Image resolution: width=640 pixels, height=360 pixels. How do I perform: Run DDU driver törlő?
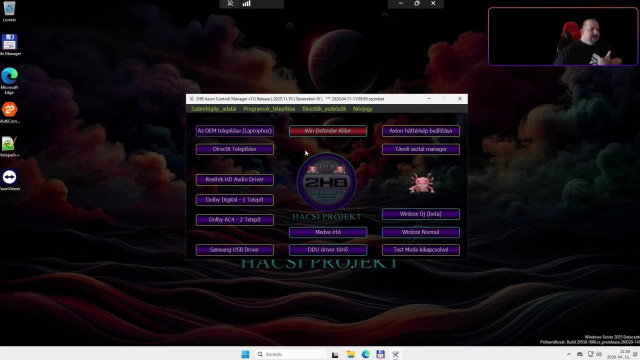pyautogui.click(x=328, y=250)
